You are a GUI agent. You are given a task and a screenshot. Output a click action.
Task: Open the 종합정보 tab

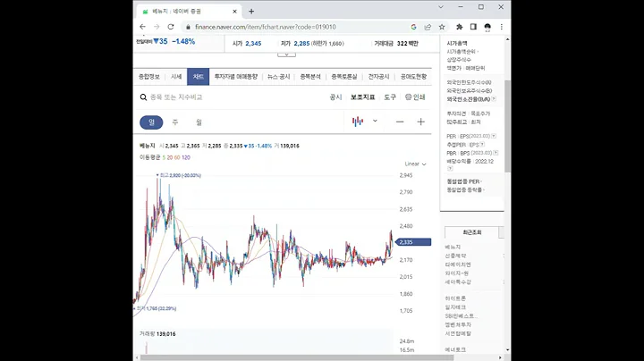pos(149,77)
